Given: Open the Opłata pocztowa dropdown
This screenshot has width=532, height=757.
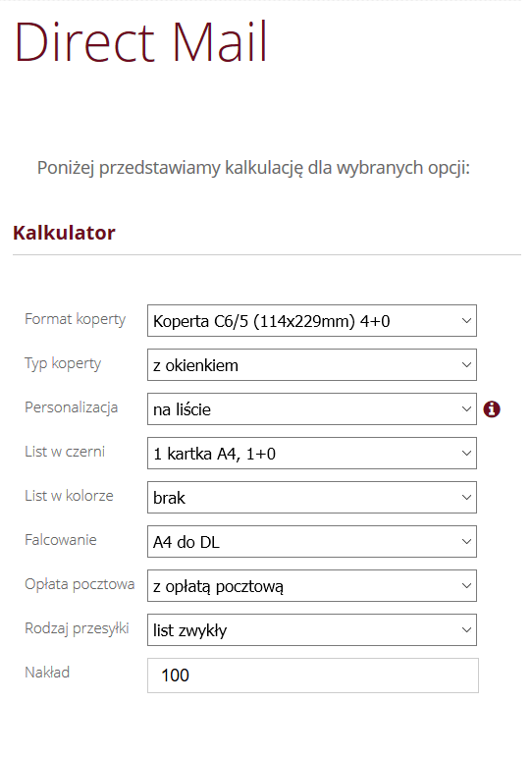Looking at the screenshot, I should [312, 585].
